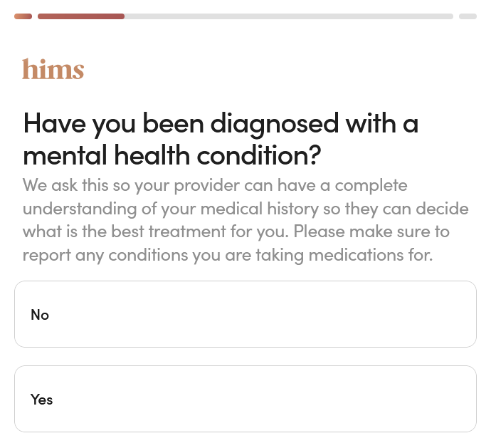Select the "Yes" answer option
The width and height of the screenshot is (491, 448).
245,399
